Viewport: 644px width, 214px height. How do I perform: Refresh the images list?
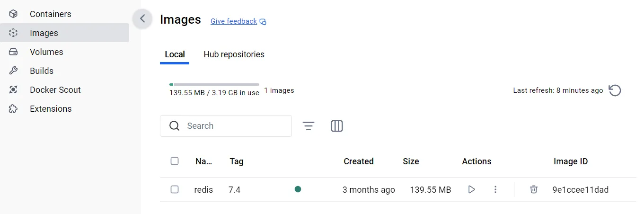click(x=615, y=90)
